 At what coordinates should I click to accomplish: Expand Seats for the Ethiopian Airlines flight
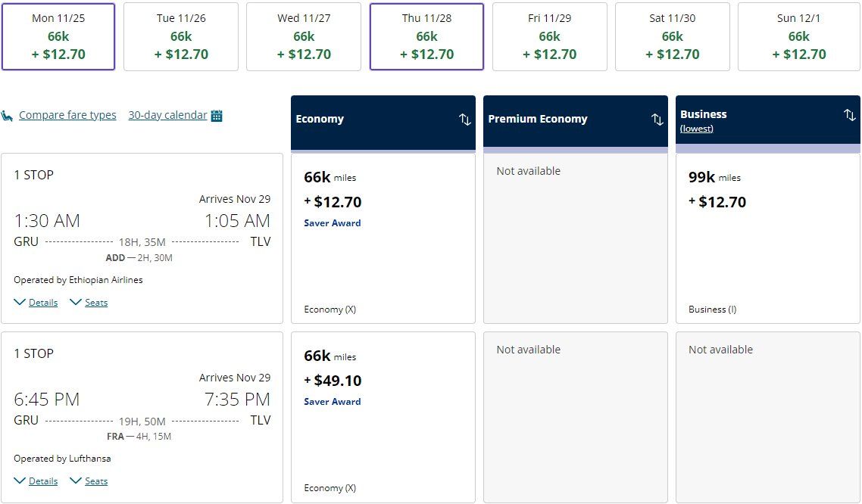pyautogui.click(x=89, y=303)
